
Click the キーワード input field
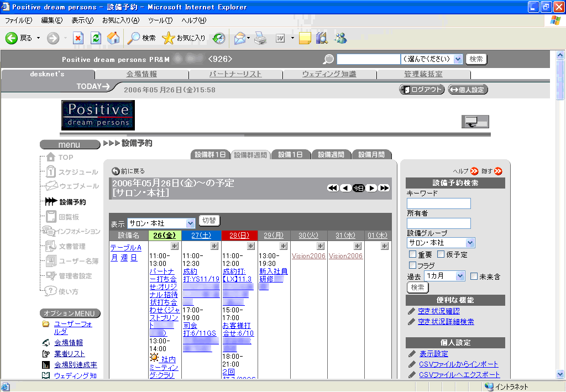[439, 203]
